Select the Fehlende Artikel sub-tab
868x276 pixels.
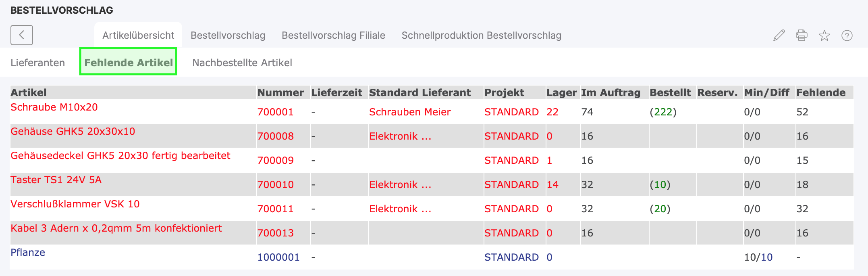[x=129, y=63]
